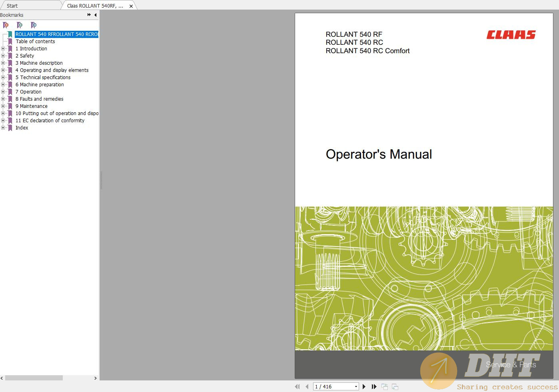The image size is (559, 392).
Task: Click the CLAAS logo on the cover page
Action: (x=511, y=35)
